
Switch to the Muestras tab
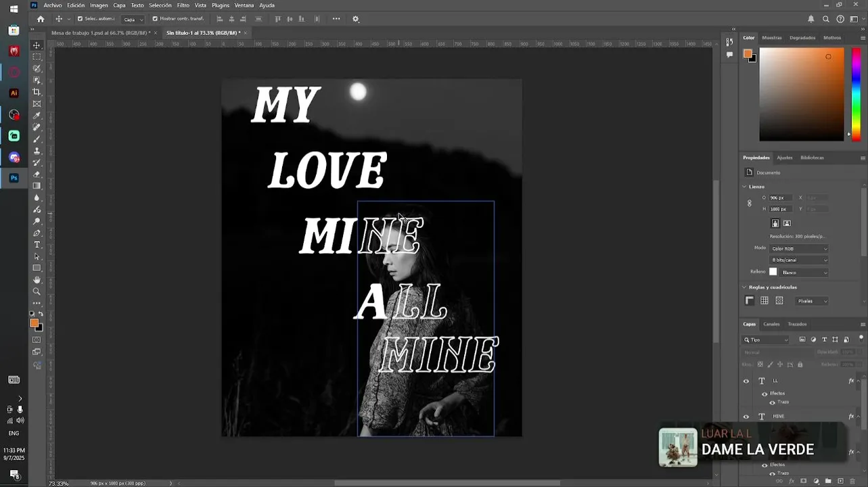pos(772,38)
